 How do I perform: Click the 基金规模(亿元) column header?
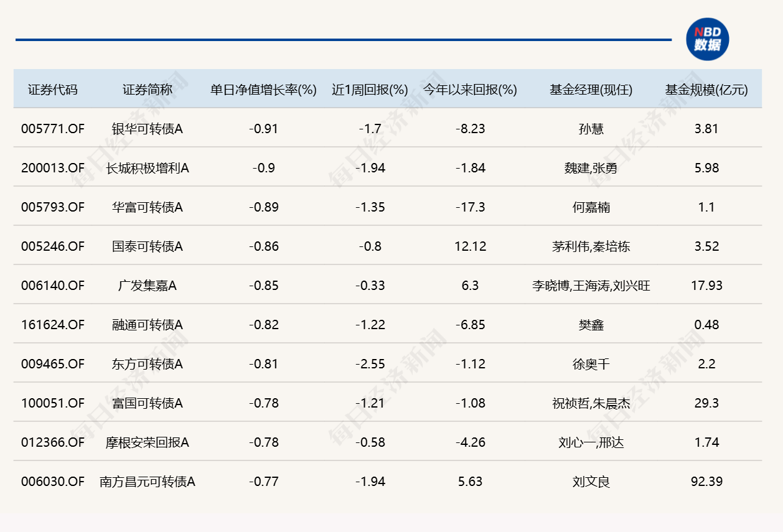click(x=706, y=90)
